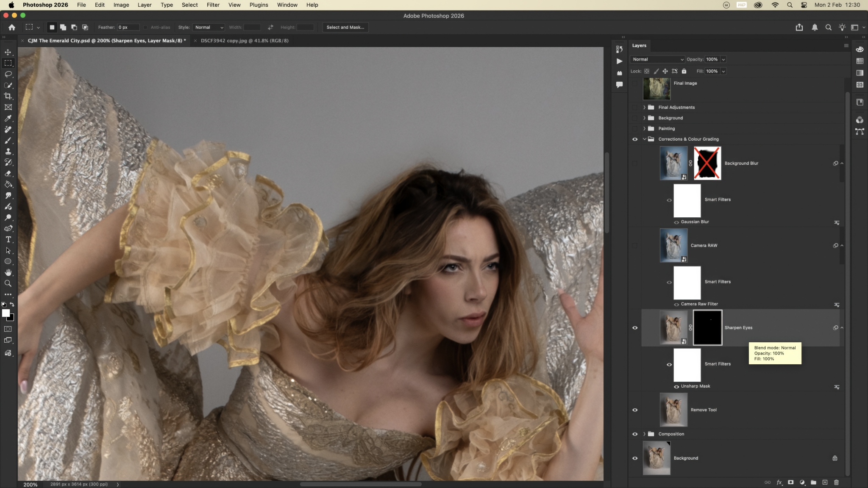Screen dimensions: 868x488
Task: Click the delete layer trash icon
Action: point(836,482)
